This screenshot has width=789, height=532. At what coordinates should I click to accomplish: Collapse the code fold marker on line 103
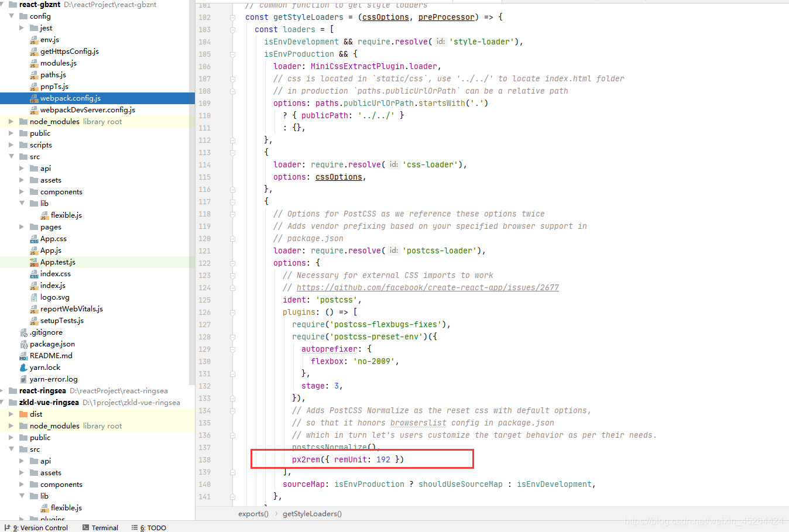tap(232, 30)
